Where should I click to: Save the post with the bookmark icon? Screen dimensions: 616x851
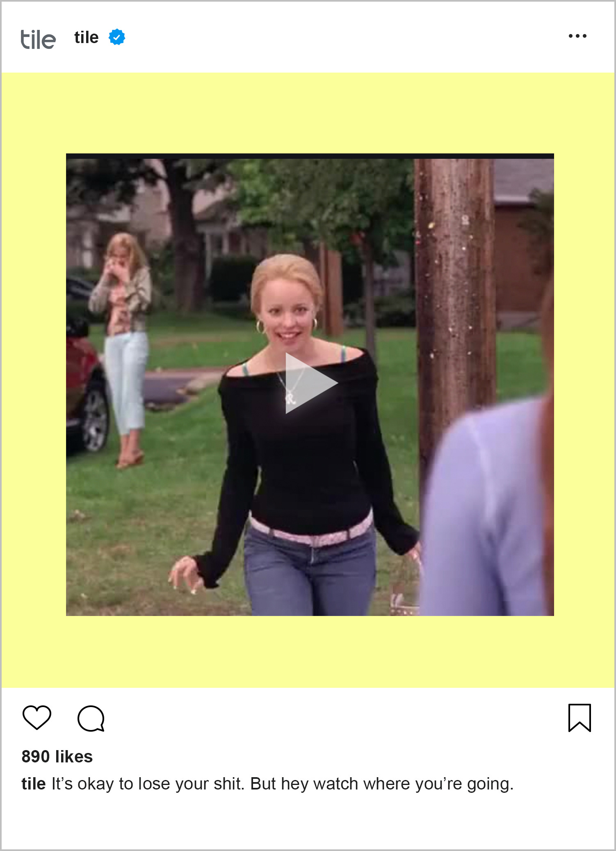pos(579,718)
